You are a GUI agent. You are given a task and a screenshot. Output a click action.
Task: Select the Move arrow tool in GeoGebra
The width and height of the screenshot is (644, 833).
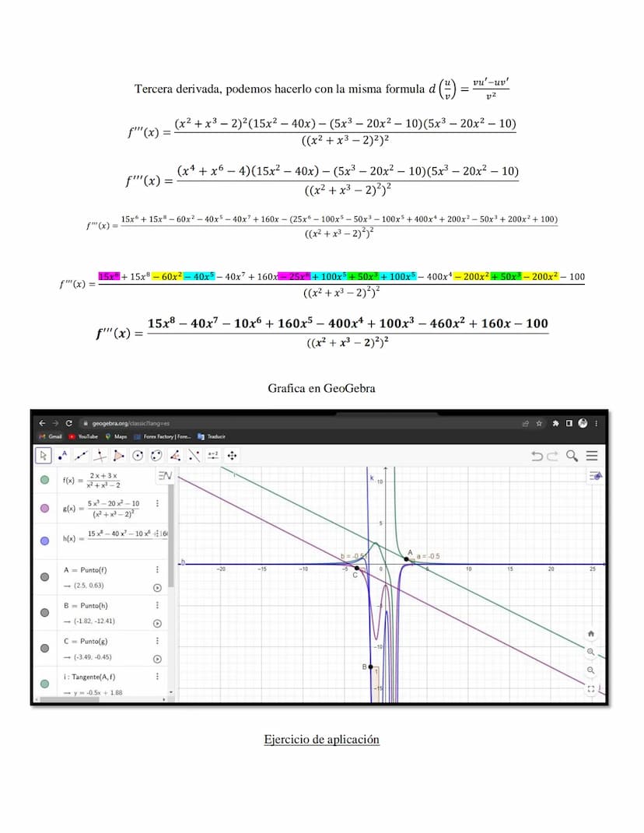[43, 456]
